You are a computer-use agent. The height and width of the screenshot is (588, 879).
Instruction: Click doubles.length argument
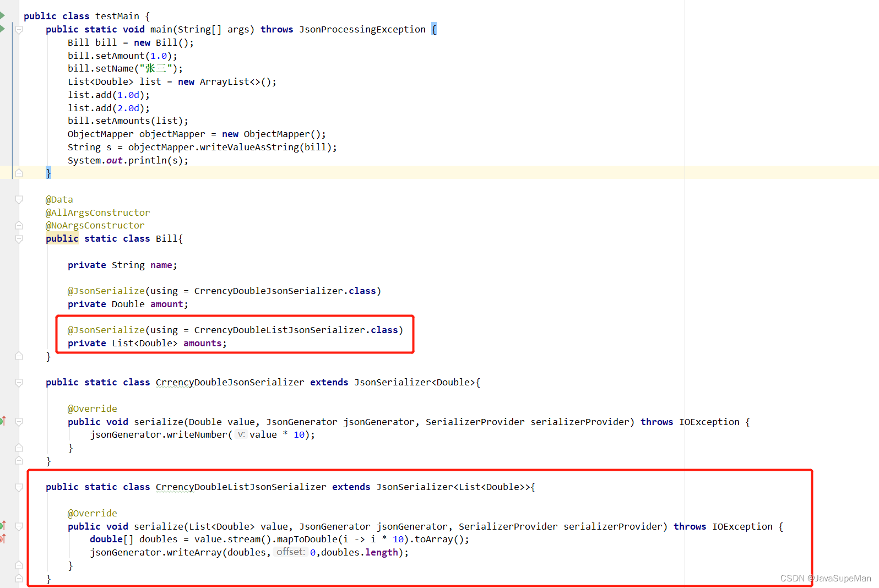point(360,552)
